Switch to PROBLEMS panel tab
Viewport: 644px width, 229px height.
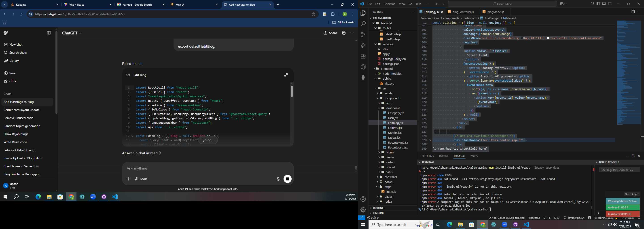point(428,156)
